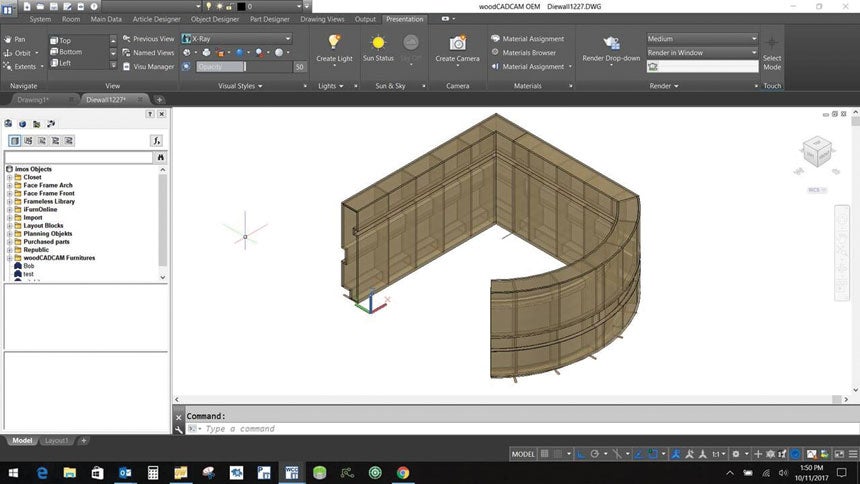
Task: Switch to the Layout1 tab
Action: pyautogui.click(x=56, y=441)
